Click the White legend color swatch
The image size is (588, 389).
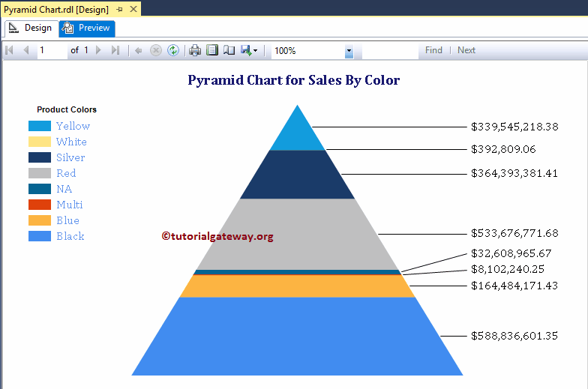[x=40, y=142]
